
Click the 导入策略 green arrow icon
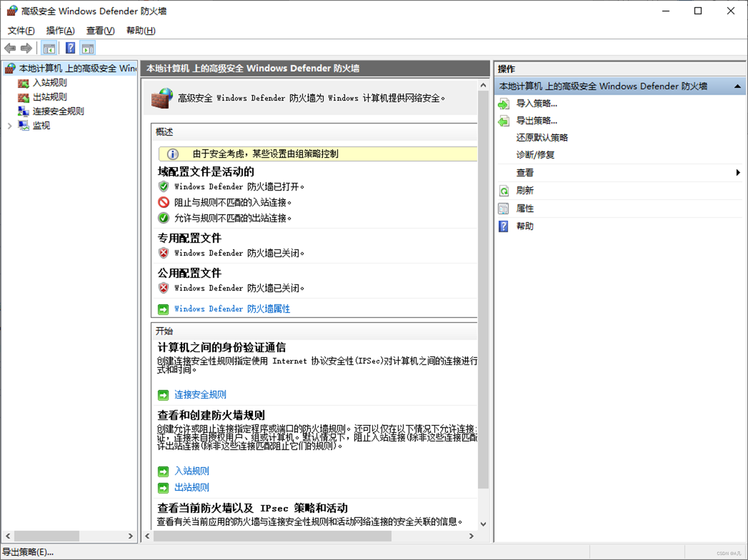504,104
